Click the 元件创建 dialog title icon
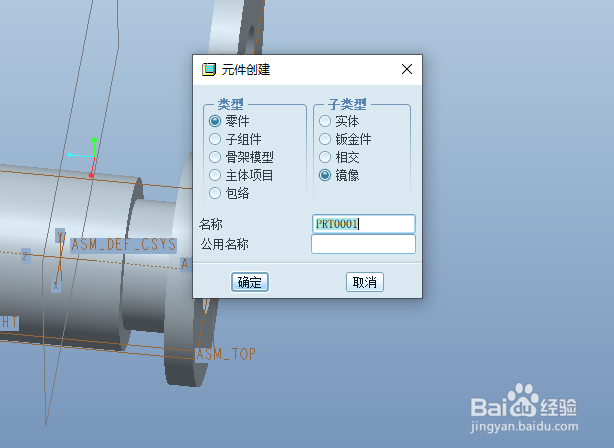 (x=209, y=70)
